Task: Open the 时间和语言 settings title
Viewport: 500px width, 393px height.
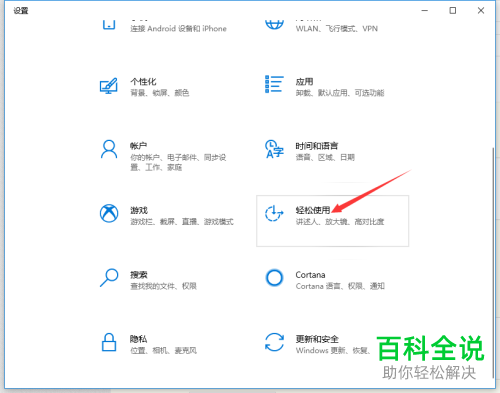Action: [317, 146]
